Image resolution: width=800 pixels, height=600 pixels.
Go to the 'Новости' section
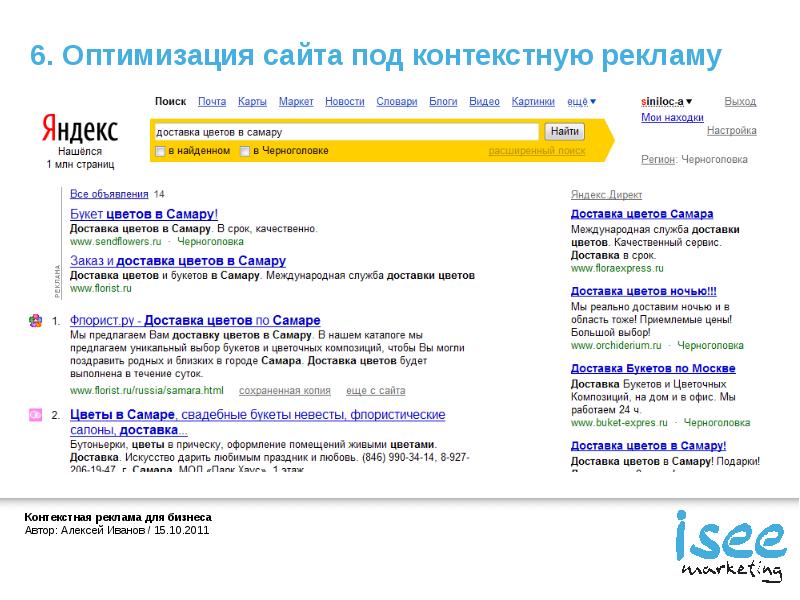pos(345,102)
